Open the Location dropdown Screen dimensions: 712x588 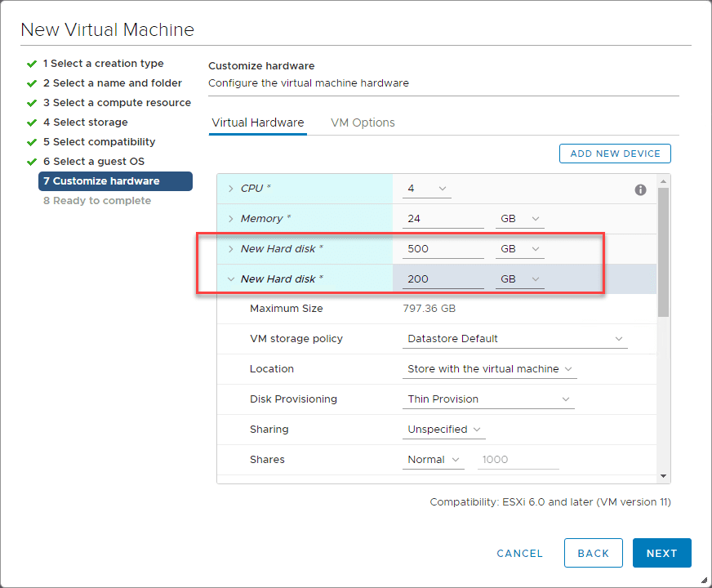point(489,368)
